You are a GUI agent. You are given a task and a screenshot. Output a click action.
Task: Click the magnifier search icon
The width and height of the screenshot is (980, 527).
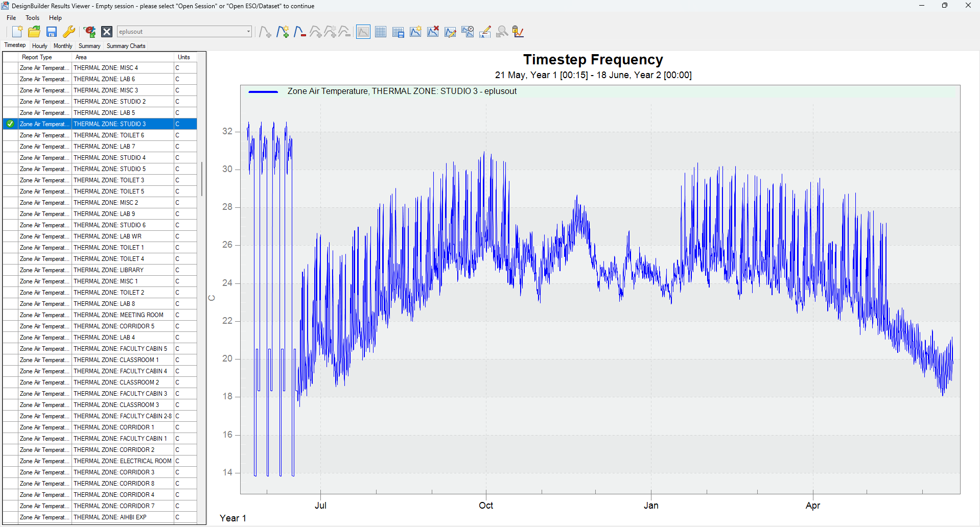[502, 32]
